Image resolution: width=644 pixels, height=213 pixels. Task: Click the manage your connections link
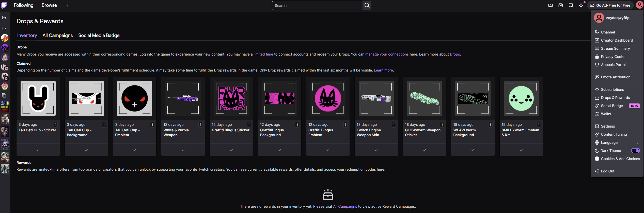pyautogui.click(x=387, y=54)
